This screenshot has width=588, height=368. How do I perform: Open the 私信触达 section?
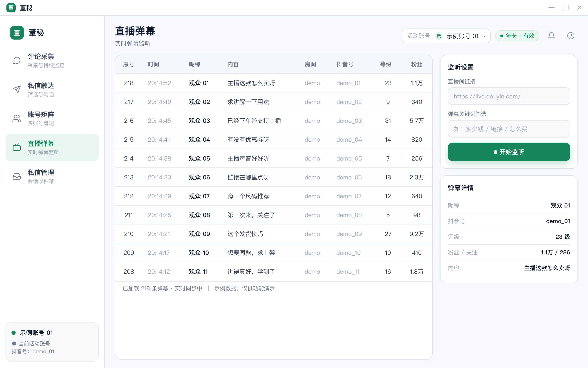click(x=52, y=89)
